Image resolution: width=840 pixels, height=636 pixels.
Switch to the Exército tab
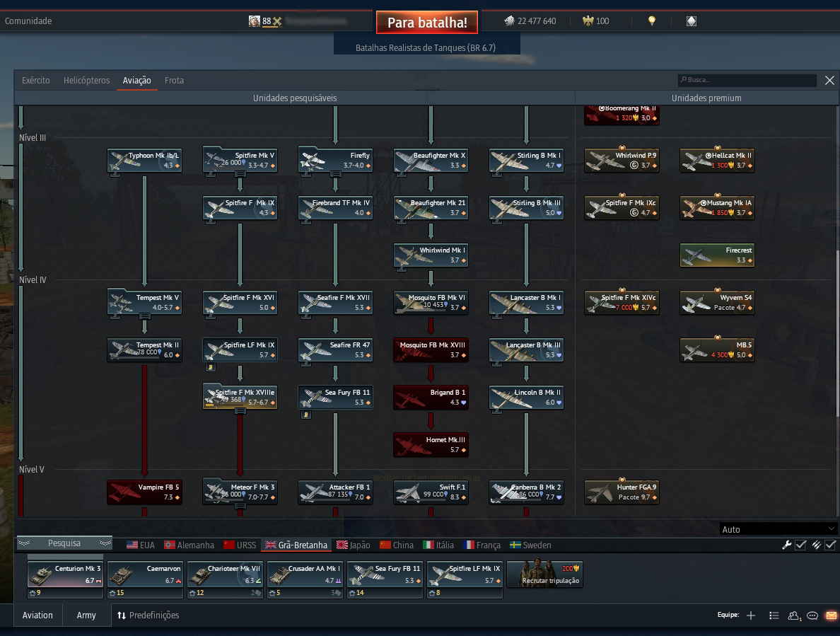pos(36,81)
